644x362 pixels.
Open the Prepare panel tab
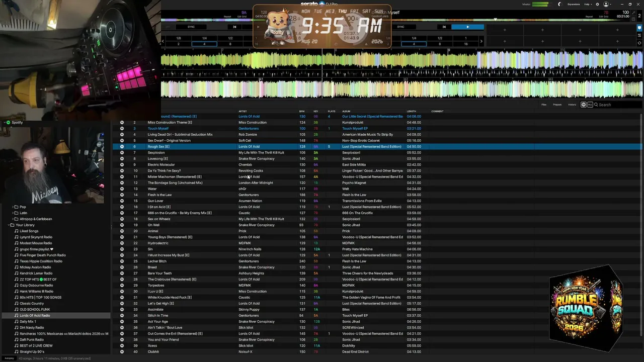(557, 105)
